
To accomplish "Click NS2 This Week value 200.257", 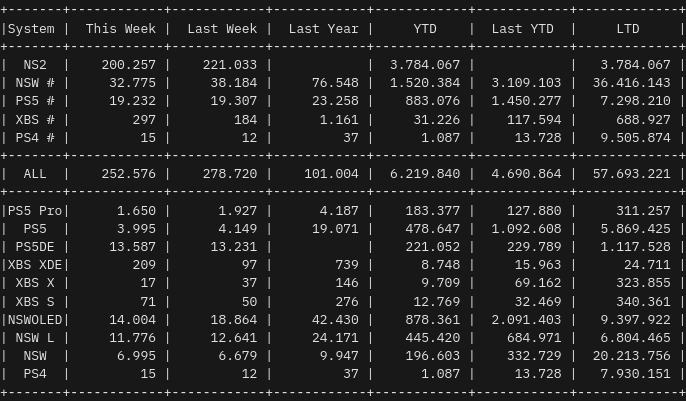I will (x=132, y=65).
